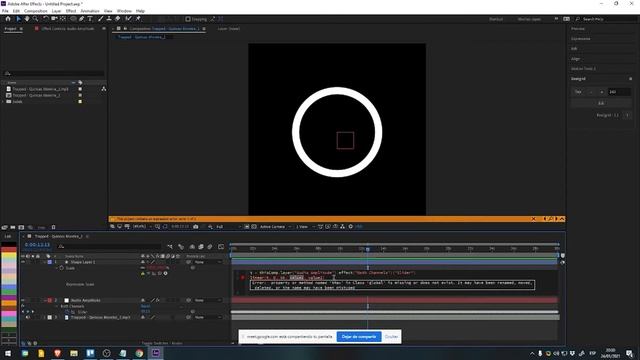Viewport: 640px width, 360px height.
Task: Open the Effect menu
Action: (x=71, y=11)
